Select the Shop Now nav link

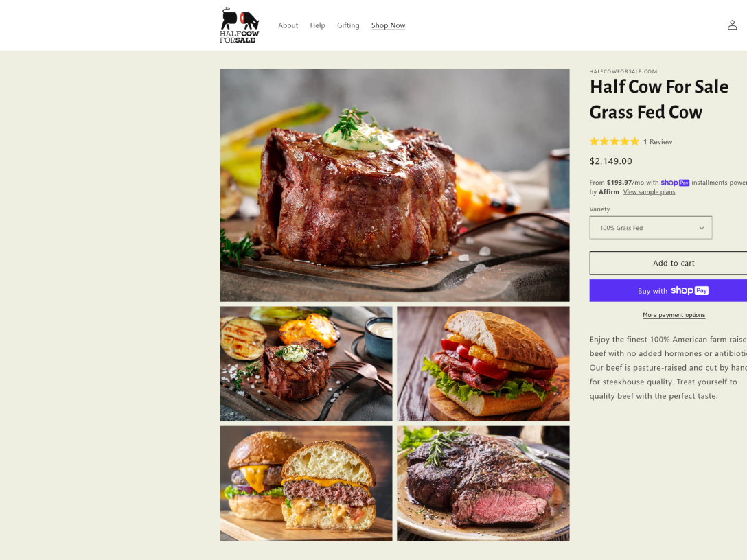point(389,25)
